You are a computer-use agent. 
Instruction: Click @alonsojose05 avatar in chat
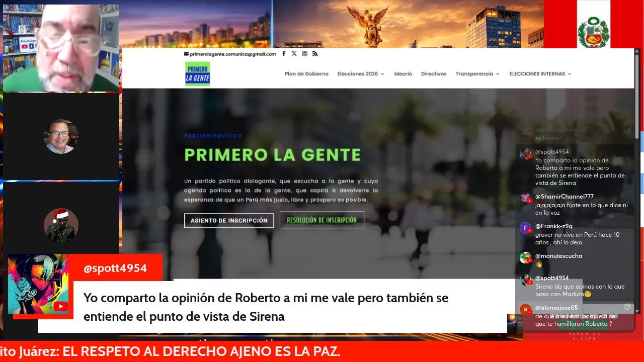tap(525, 309)
